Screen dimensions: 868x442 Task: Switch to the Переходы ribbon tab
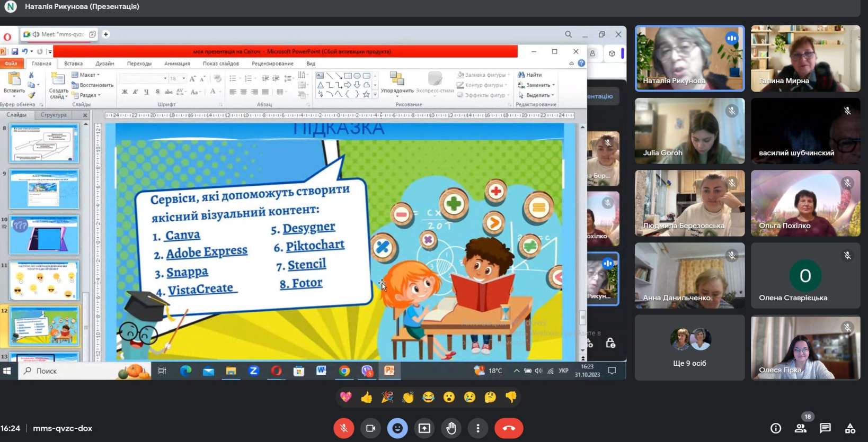pos(139,64)
